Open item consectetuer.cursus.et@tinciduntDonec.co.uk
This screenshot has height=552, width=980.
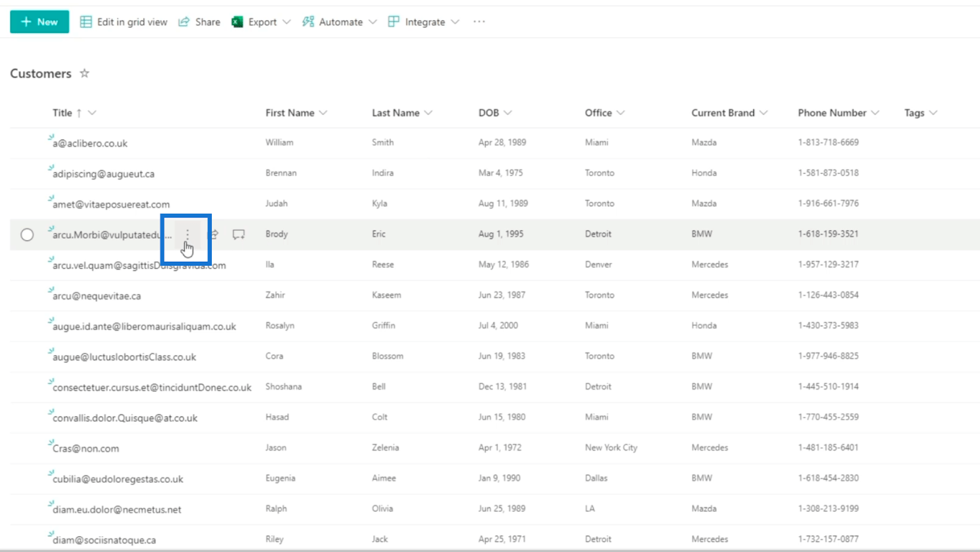(x=152, y=388)
